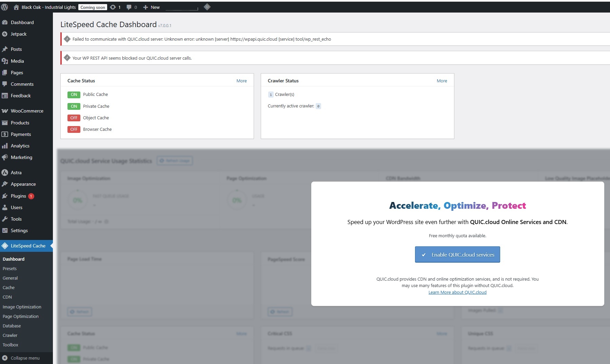The height and width of the screenshot is (364, 610).
Task: Open the LiteSpeed Cache sidebar menu
Action: (x=26, y=246)
